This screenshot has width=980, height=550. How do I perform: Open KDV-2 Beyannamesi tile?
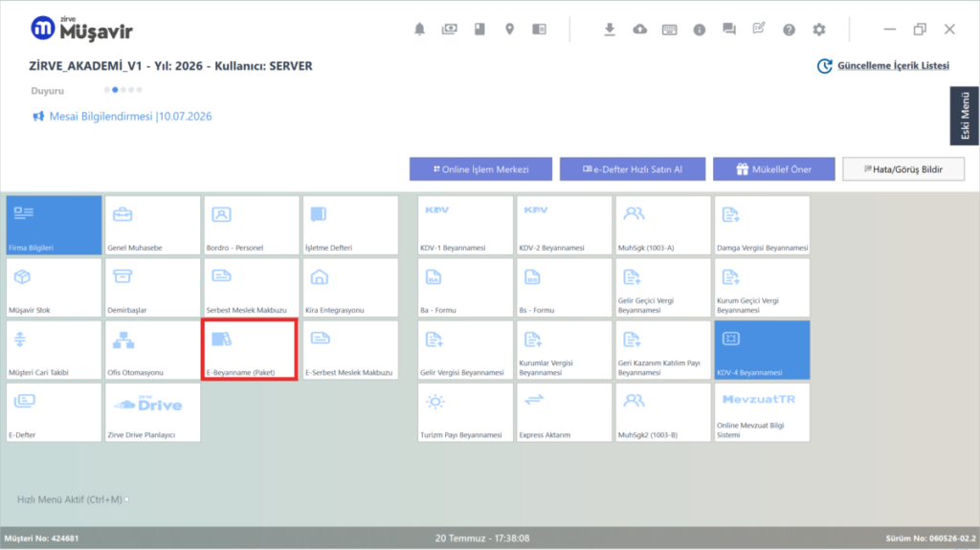tap(564, 225)
